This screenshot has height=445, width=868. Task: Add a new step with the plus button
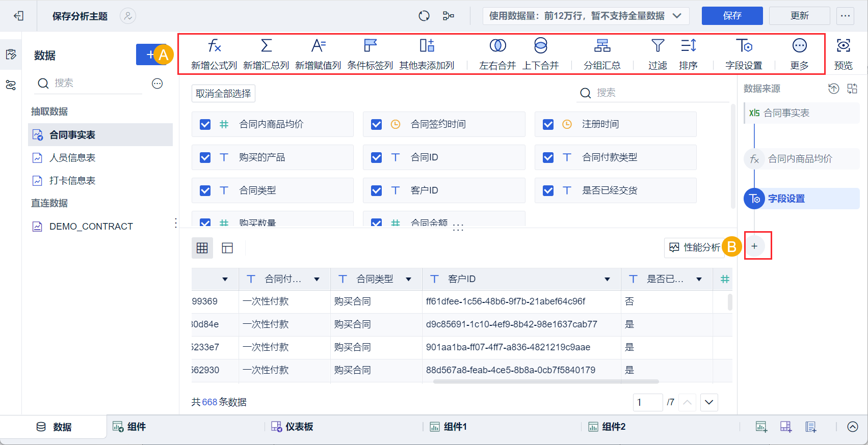tap(754, 246)
